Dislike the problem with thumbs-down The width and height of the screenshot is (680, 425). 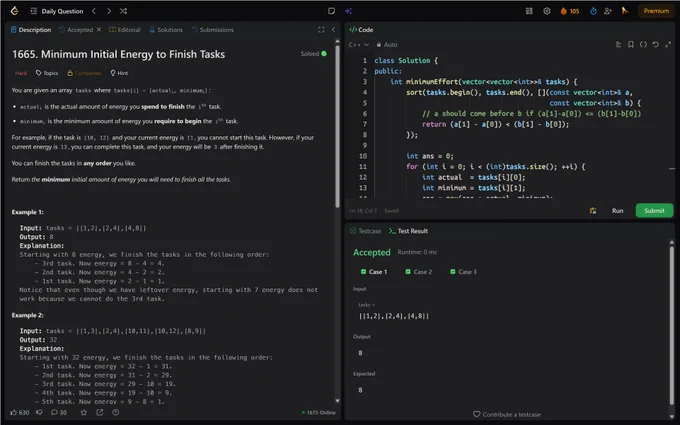[39, 412]
